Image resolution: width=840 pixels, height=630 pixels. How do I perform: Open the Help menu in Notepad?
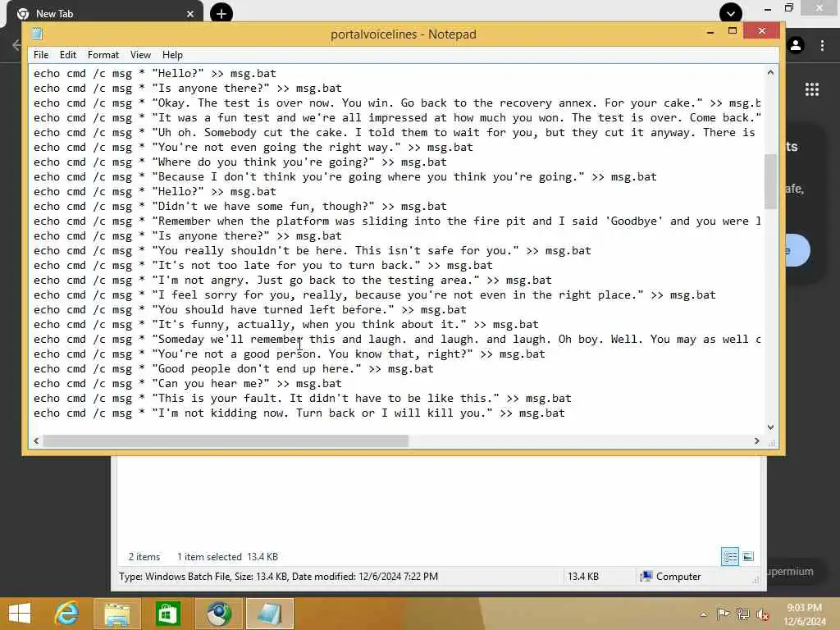172,55
